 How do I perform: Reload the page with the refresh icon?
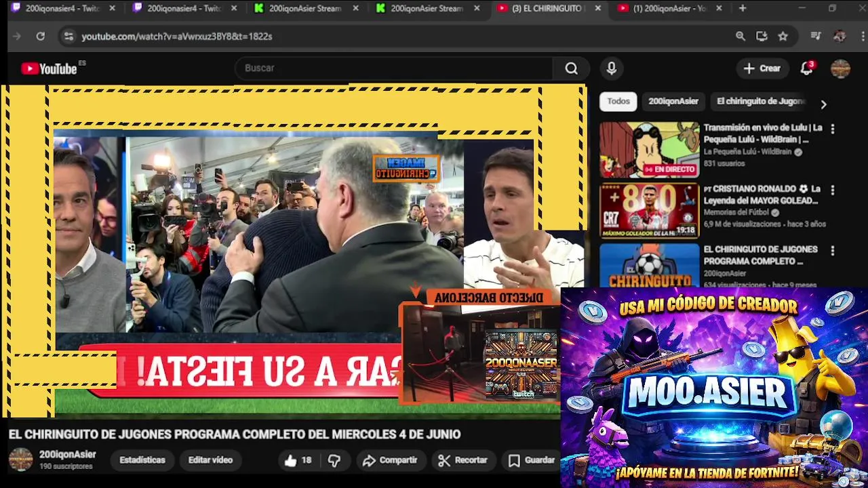point(40,37)
